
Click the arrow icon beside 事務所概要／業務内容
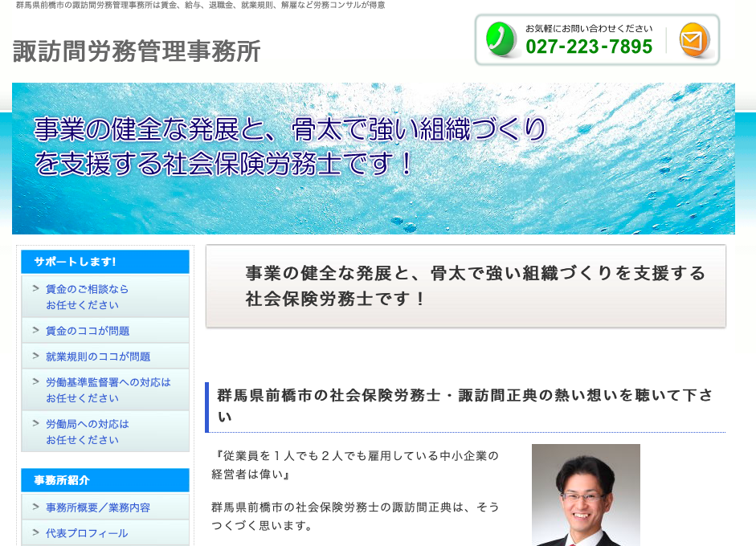(x=35, y=507)
